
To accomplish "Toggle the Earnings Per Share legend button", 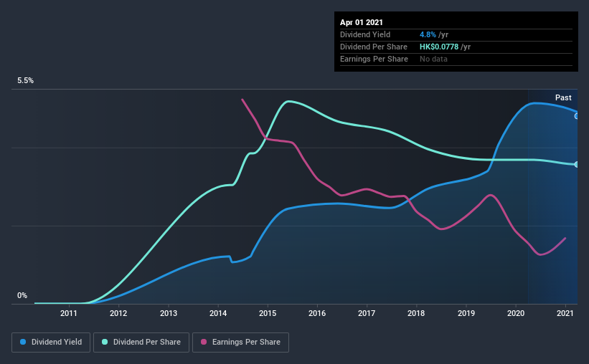I will point(240,343).
